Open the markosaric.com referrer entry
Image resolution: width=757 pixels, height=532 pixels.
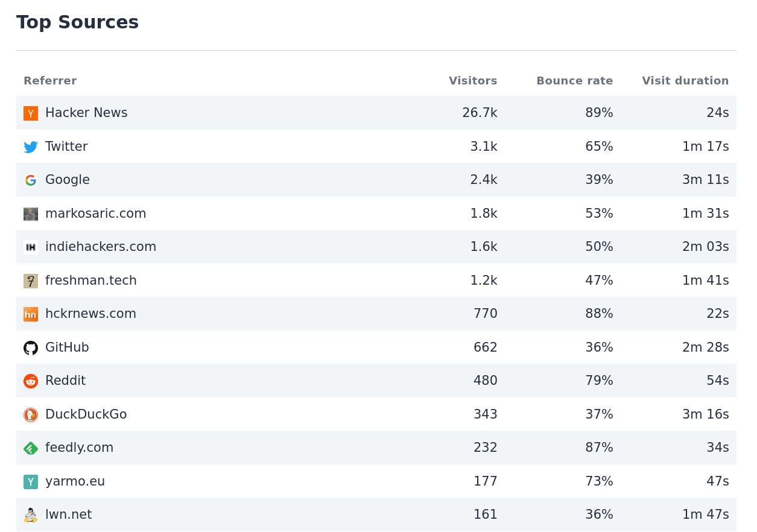[95, 213]
